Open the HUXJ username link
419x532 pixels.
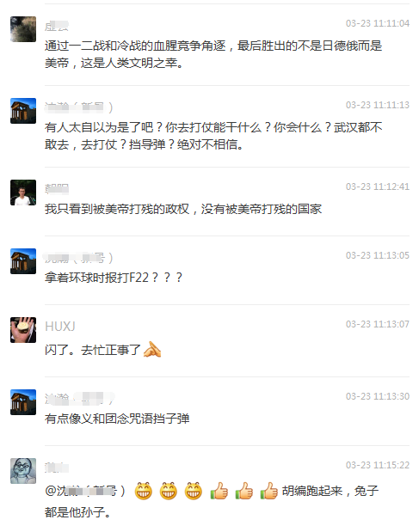coord(60,327)
